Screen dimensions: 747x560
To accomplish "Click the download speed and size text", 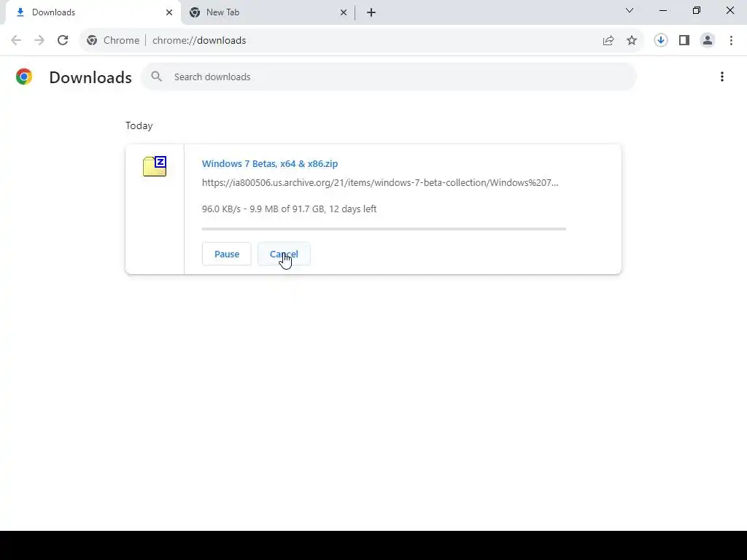I will click(289, 209).
